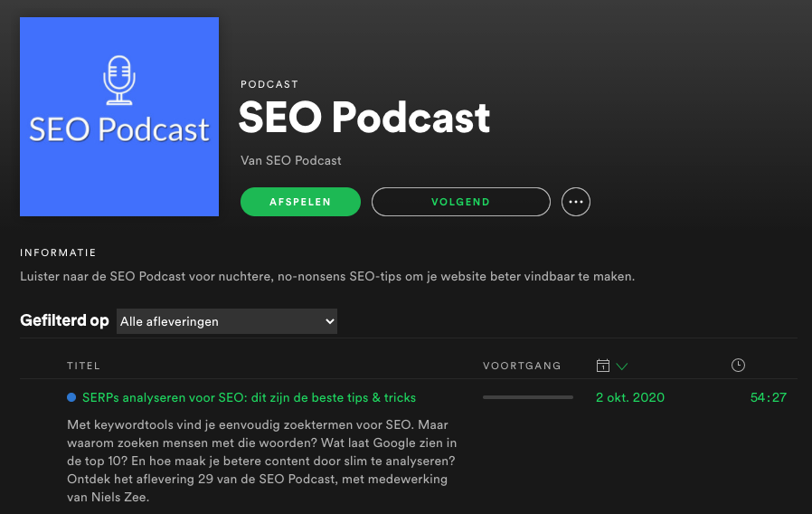Click the episode date 2 okt. 2020
812x514 pixels.
point(629,397)
